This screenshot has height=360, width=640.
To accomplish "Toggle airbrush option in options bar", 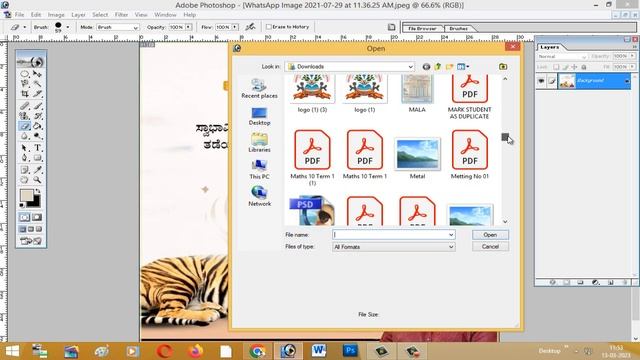I will [250, 27].
